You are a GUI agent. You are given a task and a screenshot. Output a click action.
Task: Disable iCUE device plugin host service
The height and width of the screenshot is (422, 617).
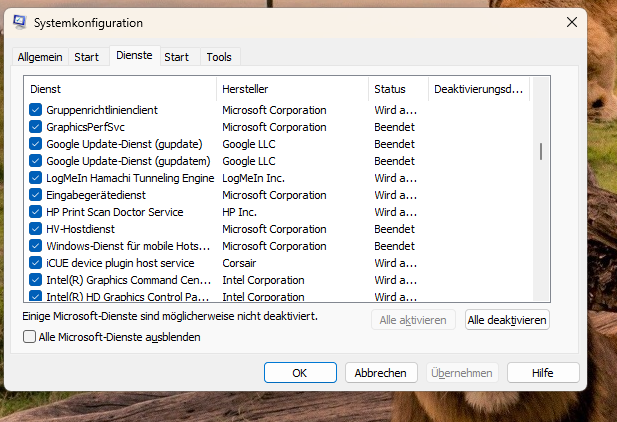coord(36,263)
